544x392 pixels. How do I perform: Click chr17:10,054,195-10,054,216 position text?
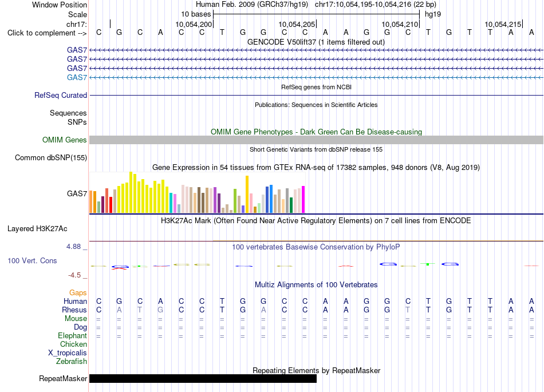coord(376,5)
